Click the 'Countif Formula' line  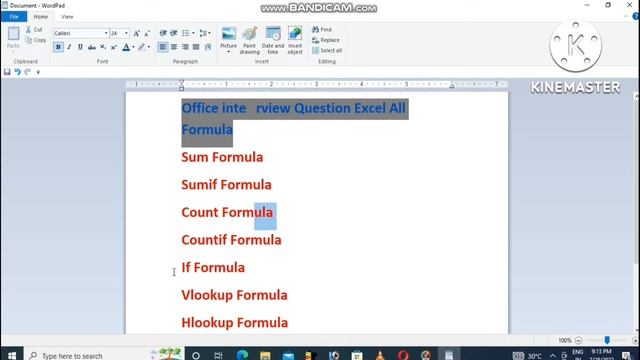point(231,240)
